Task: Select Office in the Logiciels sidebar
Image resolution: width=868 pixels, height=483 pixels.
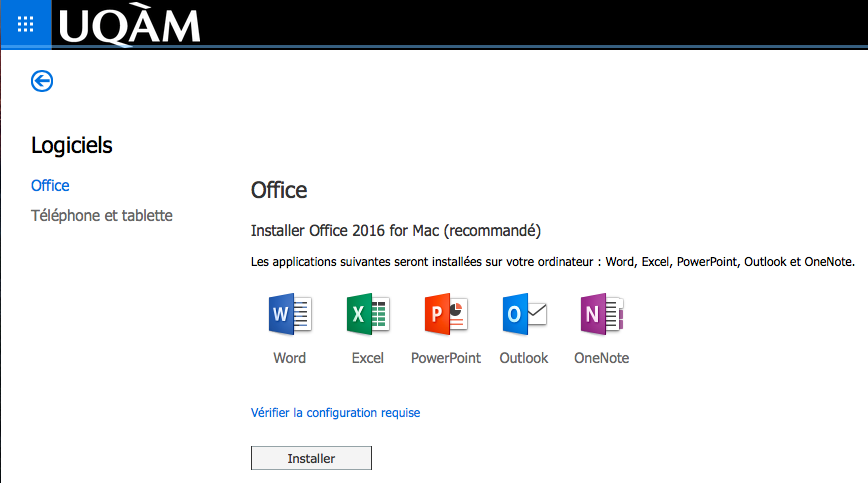Action: [50, 185]
